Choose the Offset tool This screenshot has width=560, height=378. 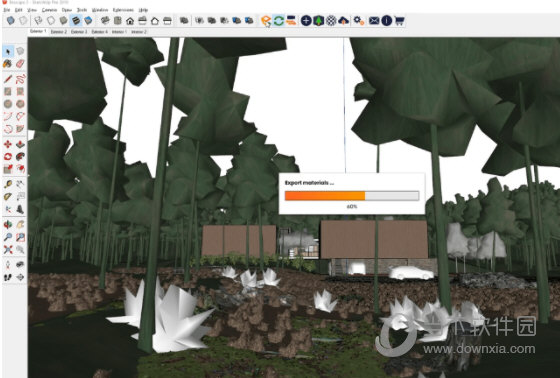tap(20, 169)
